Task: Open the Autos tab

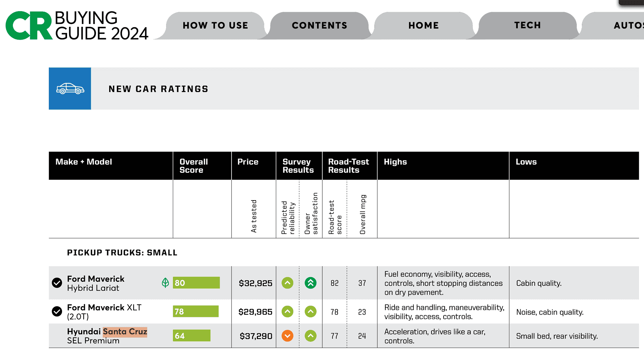Action: [x=613, y=25]
